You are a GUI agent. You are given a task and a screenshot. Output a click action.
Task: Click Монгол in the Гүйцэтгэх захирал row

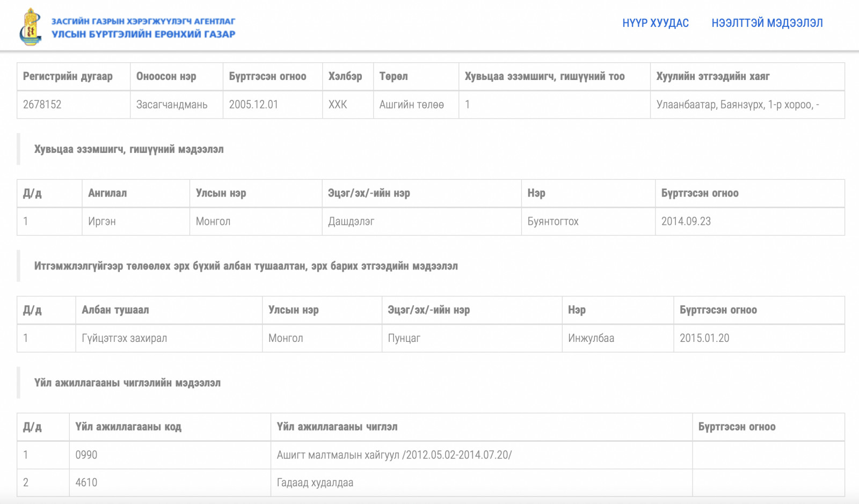pyautogui.click(x=286, y=338)
